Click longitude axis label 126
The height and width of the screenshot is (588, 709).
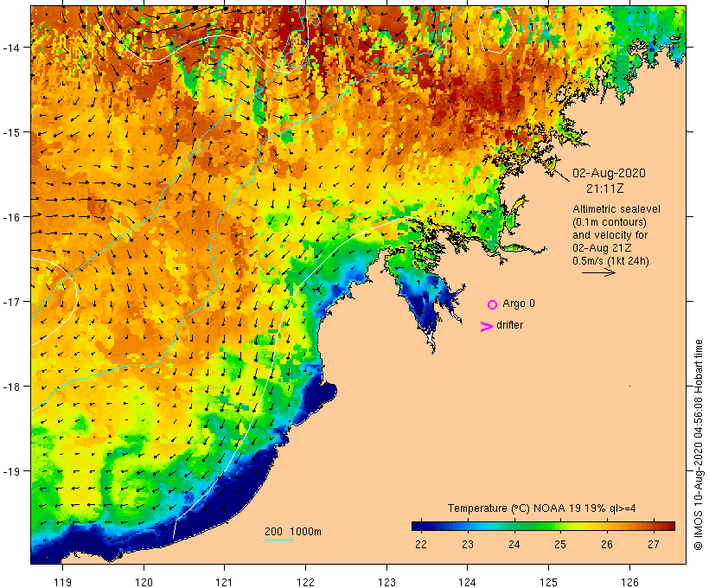pos(629,582)
